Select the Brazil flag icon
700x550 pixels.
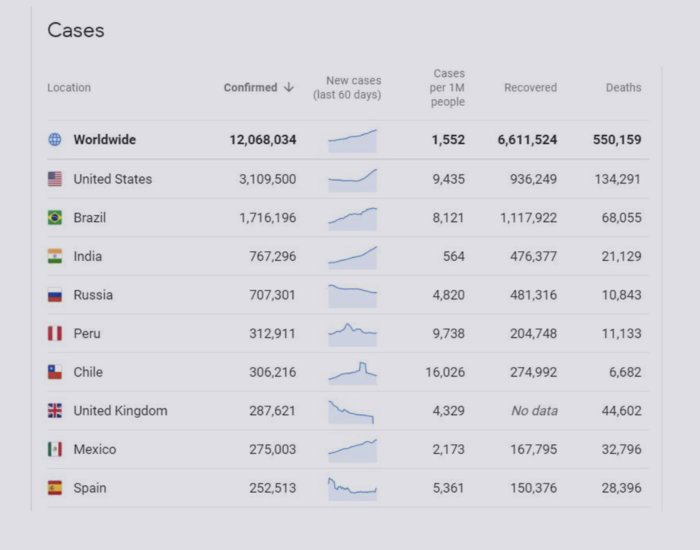pyautogui.click(x=55, y=218)
